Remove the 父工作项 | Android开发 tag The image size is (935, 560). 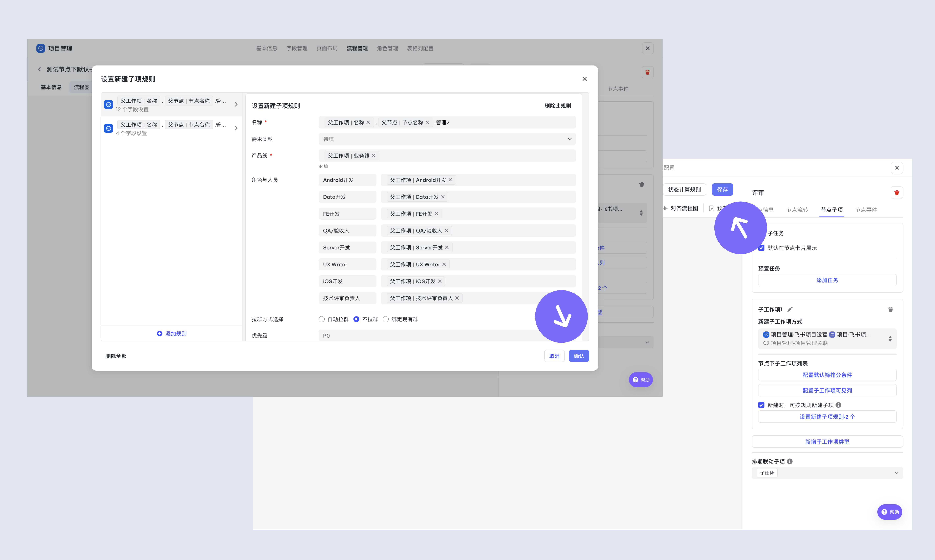[x=450, y=180]
